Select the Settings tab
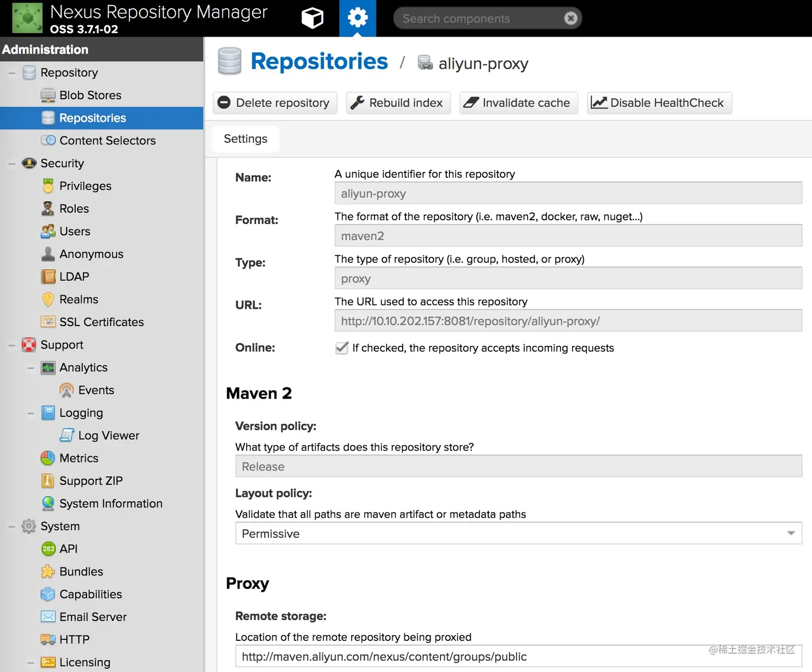 [245, 139]
